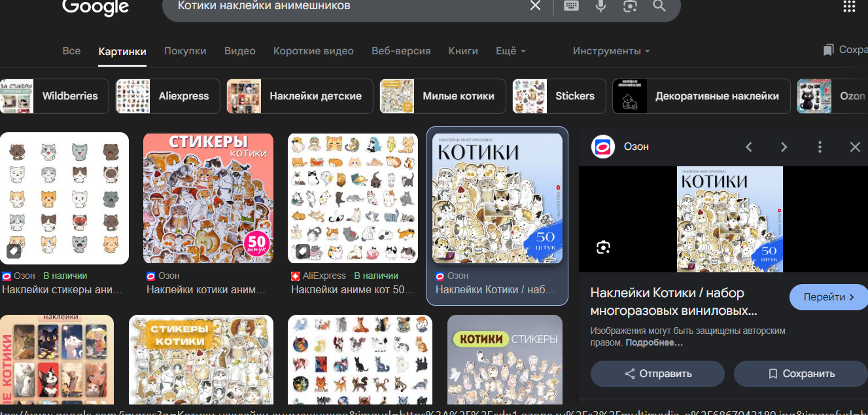
Task: Filter results by Wildberries chip
Action: click(x=53, y=96)
